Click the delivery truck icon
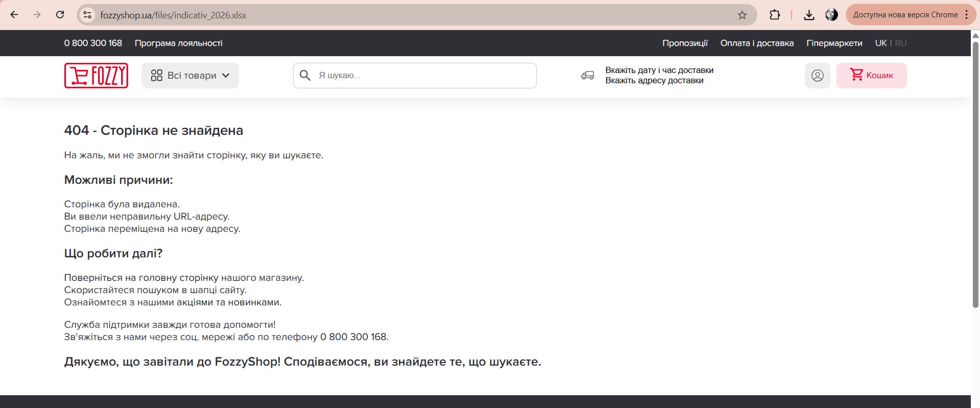 pyautogui.click(x=587, y=76)
